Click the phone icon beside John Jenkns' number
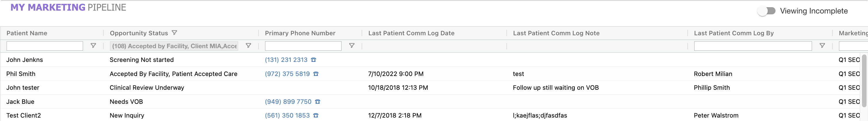Image resolution: width=868 pixels, height=121 pixels. coord(313,60)
